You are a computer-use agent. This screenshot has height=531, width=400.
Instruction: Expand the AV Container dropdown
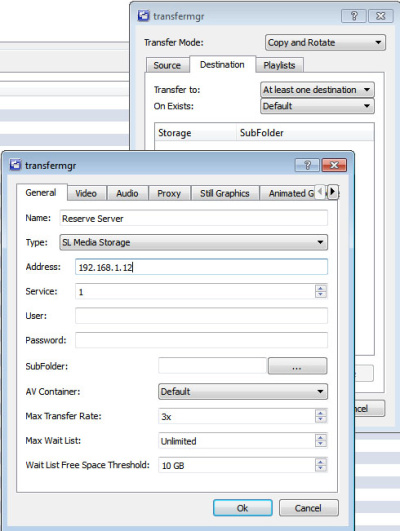coord(243,391)
